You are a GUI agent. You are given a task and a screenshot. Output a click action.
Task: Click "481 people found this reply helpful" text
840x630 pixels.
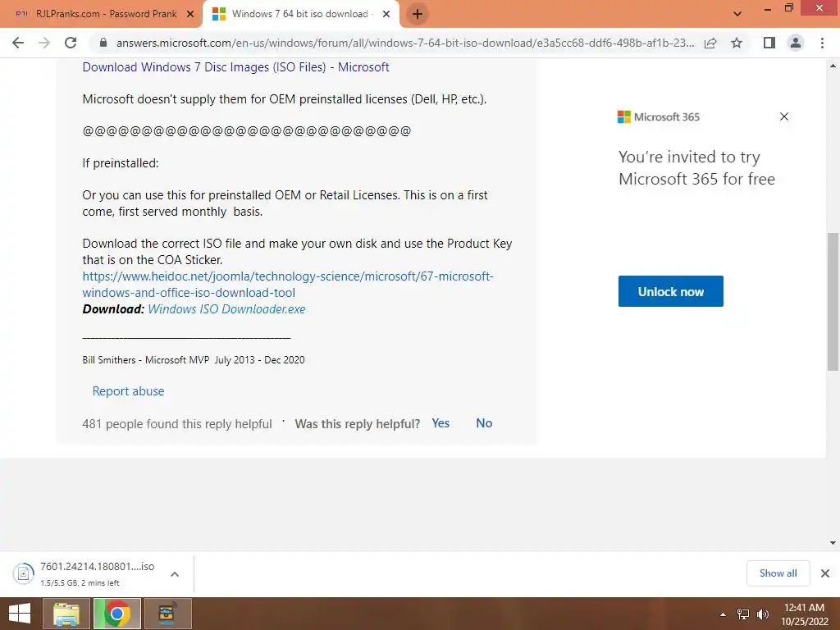point(177,424)
